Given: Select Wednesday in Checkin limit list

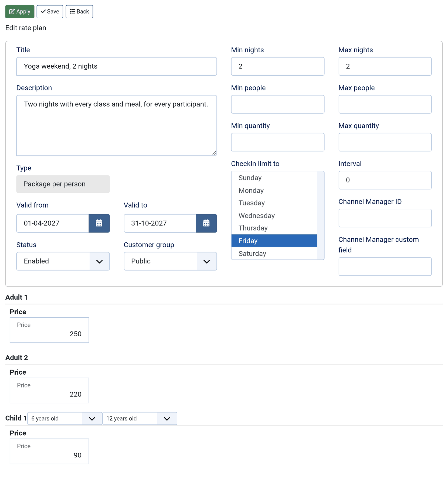Looking at the screenshot, I should 274,216.
